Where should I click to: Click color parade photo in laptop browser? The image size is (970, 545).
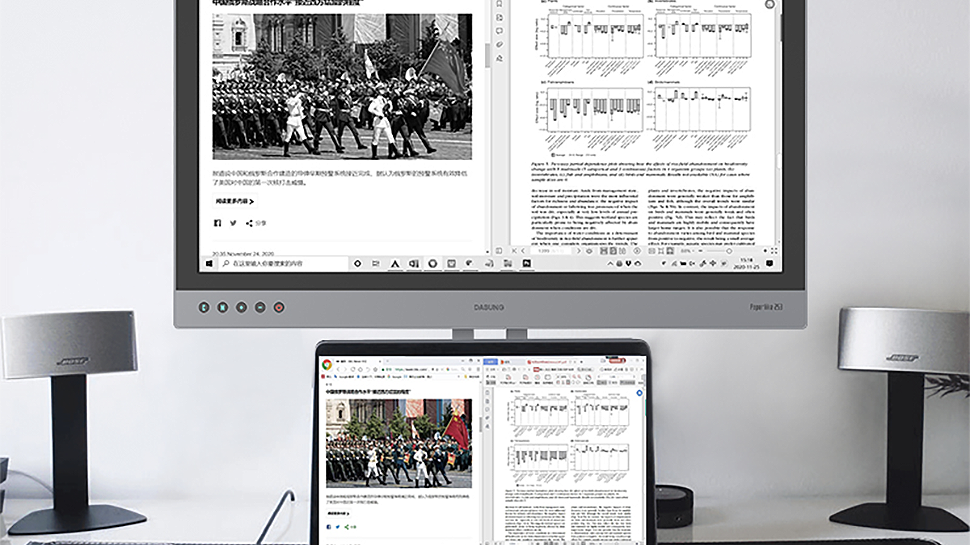[x=399, y=444]
